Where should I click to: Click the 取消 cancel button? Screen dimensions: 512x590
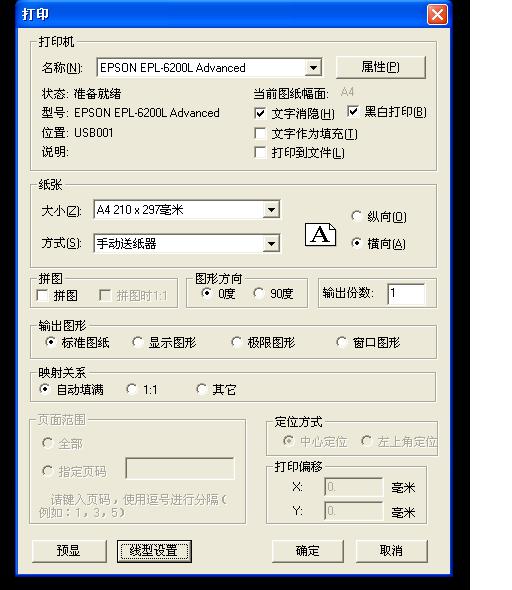pyautogui.click(x=392, y=551)
